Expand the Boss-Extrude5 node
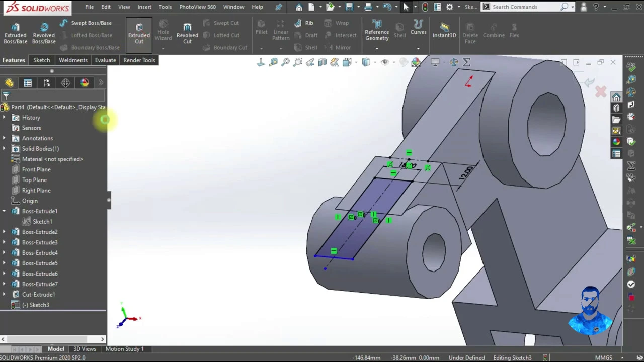 click(4, 263)
